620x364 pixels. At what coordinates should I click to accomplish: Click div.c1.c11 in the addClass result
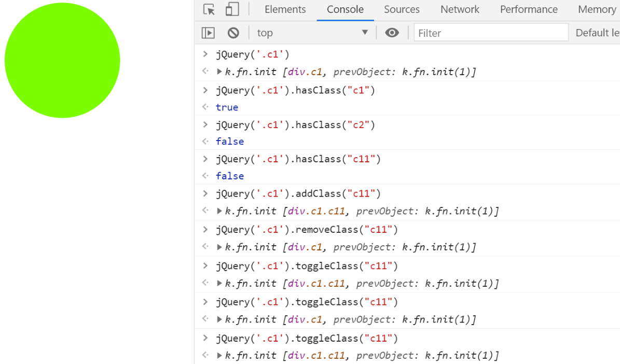pos(316,211)
